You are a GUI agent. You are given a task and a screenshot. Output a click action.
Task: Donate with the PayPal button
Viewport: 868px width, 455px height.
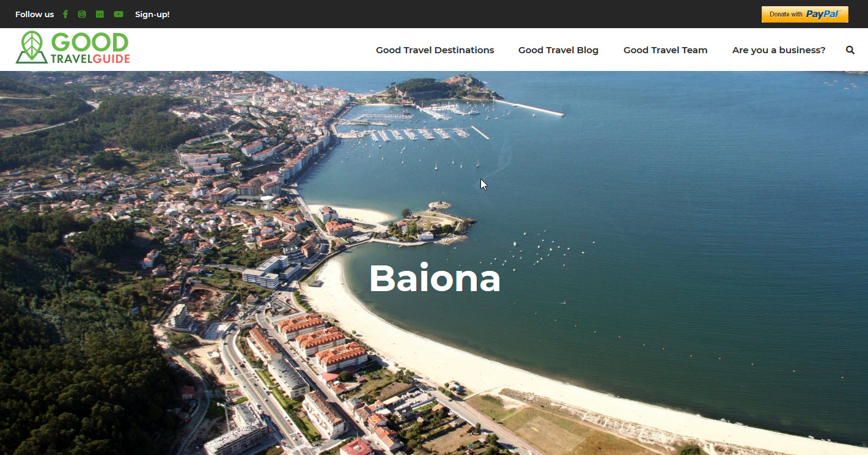pos(804,14)
